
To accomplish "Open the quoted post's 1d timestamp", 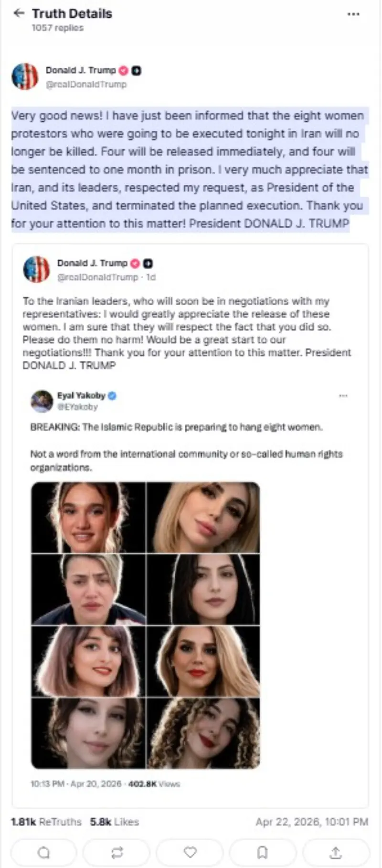I will click(x=151, y=277).
